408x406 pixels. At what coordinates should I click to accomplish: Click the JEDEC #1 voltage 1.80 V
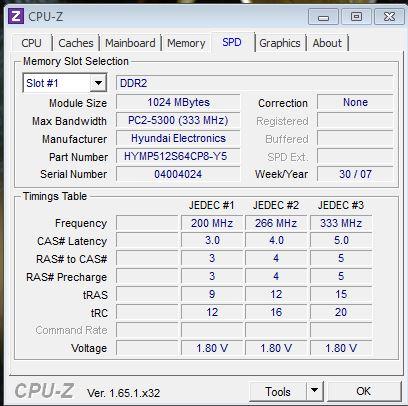pyautogui.click(x=212, y=348)
